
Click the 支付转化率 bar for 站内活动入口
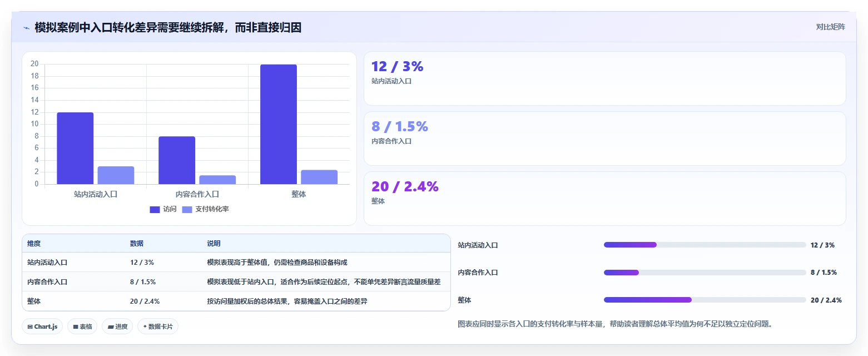[116, 175]
